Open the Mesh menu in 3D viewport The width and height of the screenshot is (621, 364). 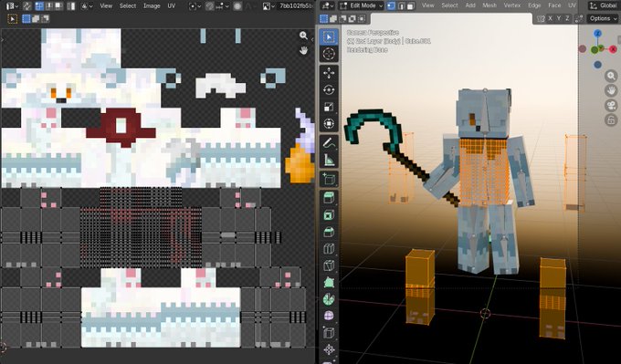[x=489, y=5]
